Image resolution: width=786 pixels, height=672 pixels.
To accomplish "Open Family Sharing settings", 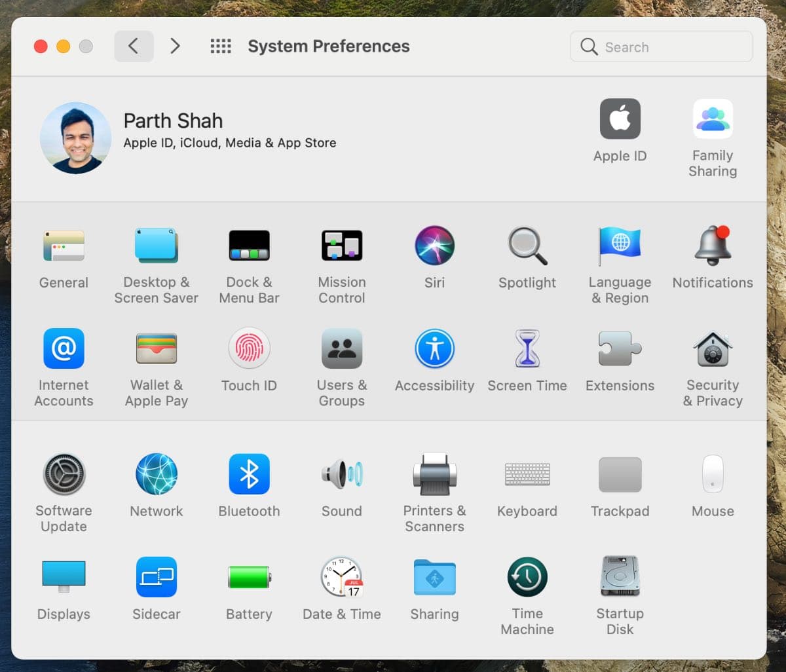I will [713, 119].
